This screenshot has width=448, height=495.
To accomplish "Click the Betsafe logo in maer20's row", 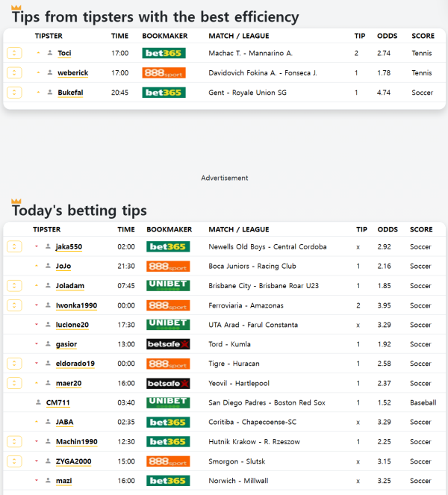I will (x=168, y=383).
